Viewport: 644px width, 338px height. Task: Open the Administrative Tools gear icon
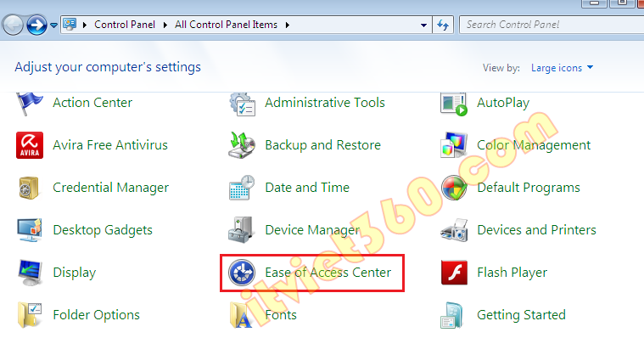[243, 104]
